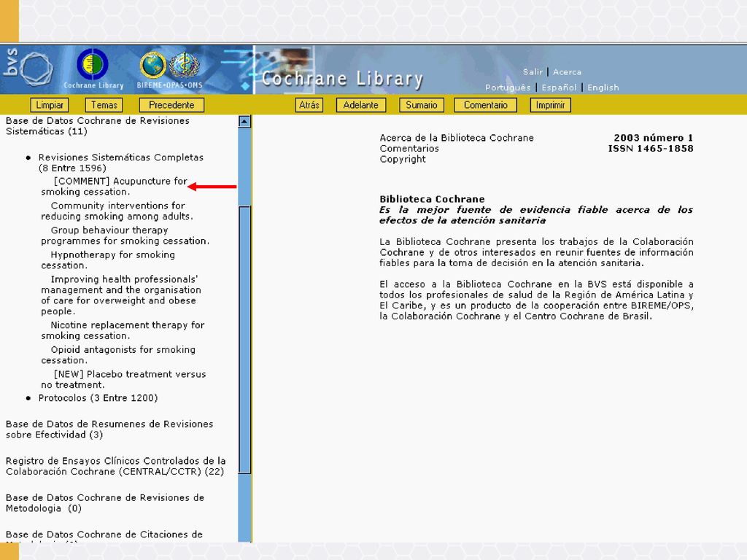Click the Comentario button
Viewport: 747px width, 560px height.
click(485, 105)
